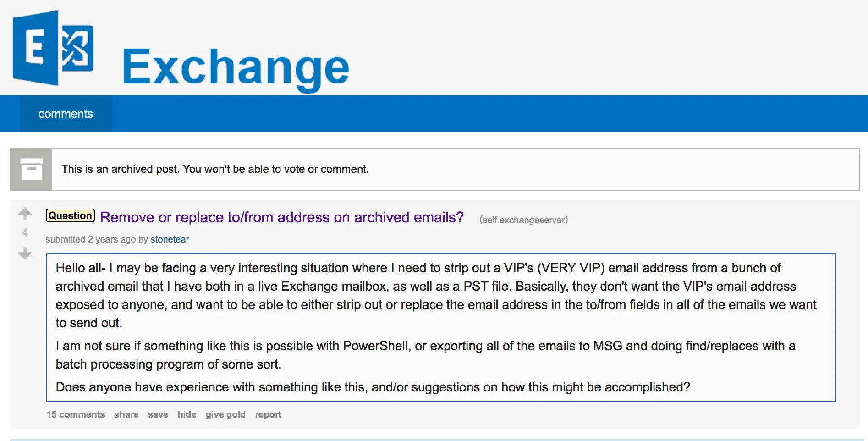868x441 pixels.
Task: Upvote the post with the up arrow
Action: [x=25, y=213]
